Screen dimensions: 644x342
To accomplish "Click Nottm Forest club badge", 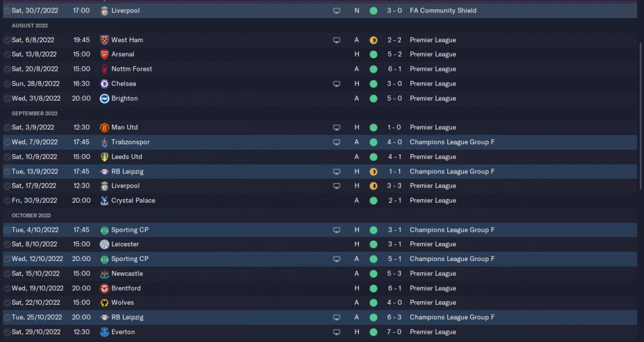I will (104, 69).
